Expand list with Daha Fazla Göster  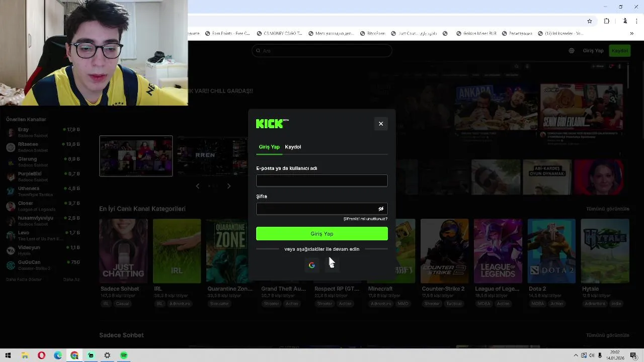[24, 280]
